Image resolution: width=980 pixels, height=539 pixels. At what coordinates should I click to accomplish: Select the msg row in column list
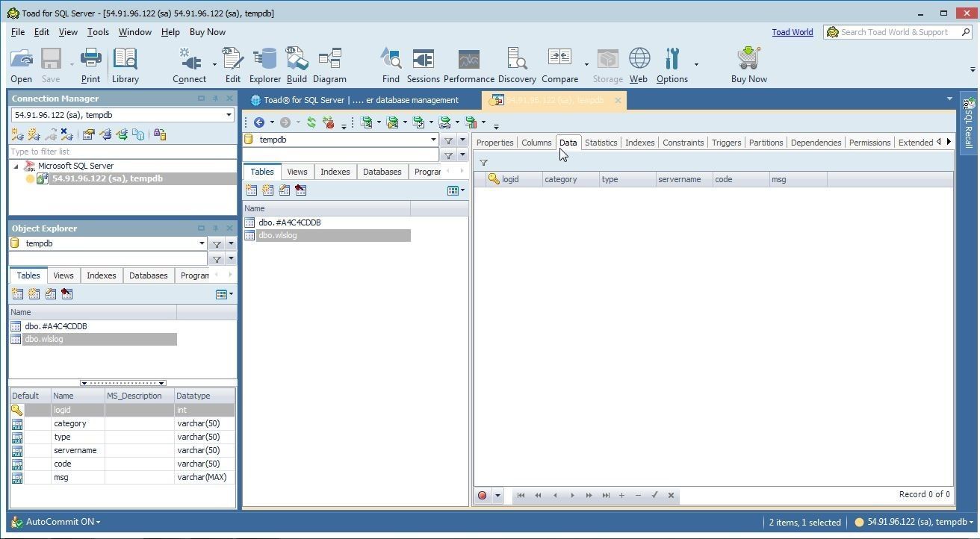122,478
